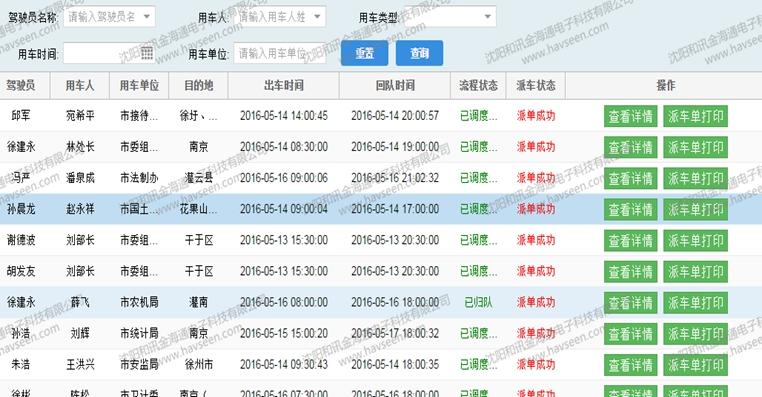Viewport: 762px width, 397px height.
Task: View details for 谢德波's row
Action: pyautogui.click(x=631, y=241)
